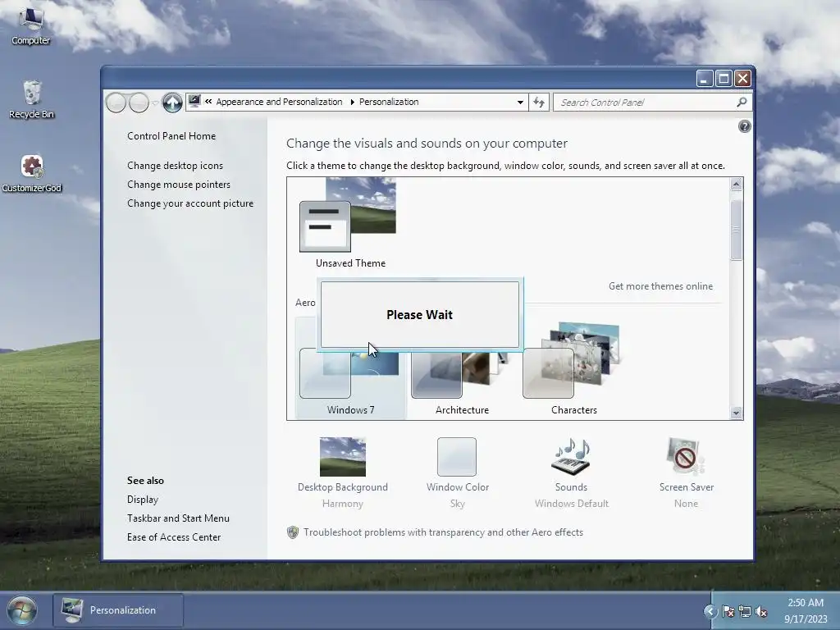Image resolution: width=840 pixels, height=630 pixels.
Task: Open Change your account picture link
Action: pyautogui.click(x=190, y=203)
